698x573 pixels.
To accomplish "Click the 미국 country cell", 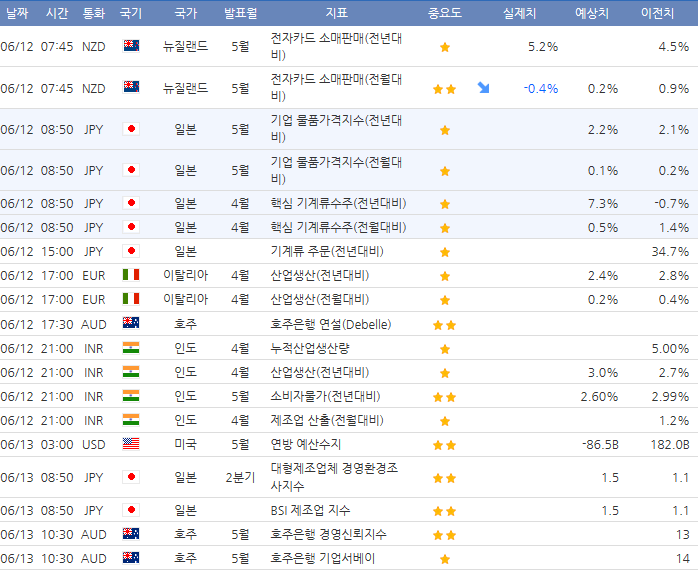I will [x=186, y=444].
